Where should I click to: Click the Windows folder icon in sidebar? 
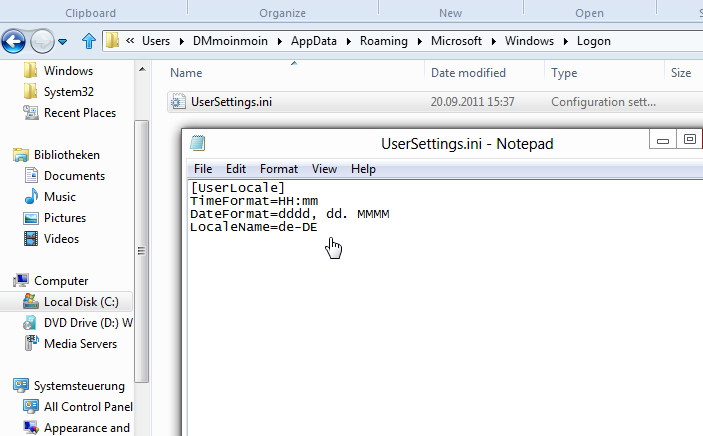30,70
